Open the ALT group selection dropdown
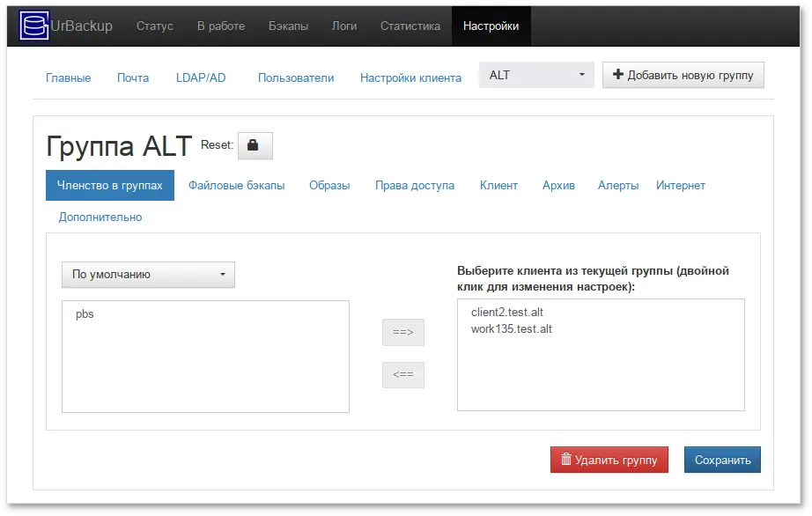 535,74
